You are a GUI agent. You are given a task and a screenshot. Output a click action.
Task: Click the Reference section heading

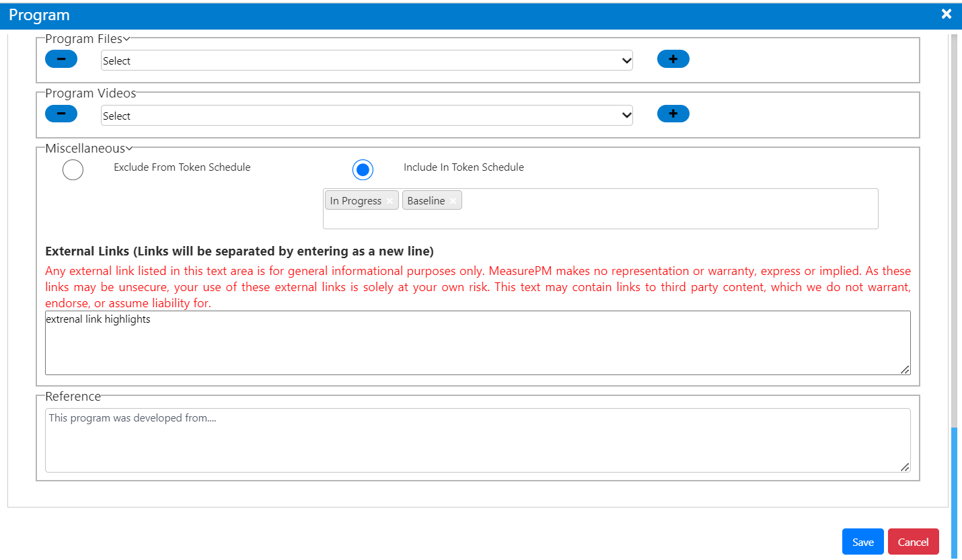coord(73,396)
